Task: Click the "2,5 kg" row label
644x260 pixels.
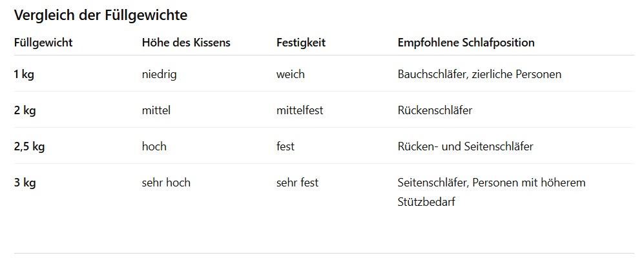Action: click(29, 146)
